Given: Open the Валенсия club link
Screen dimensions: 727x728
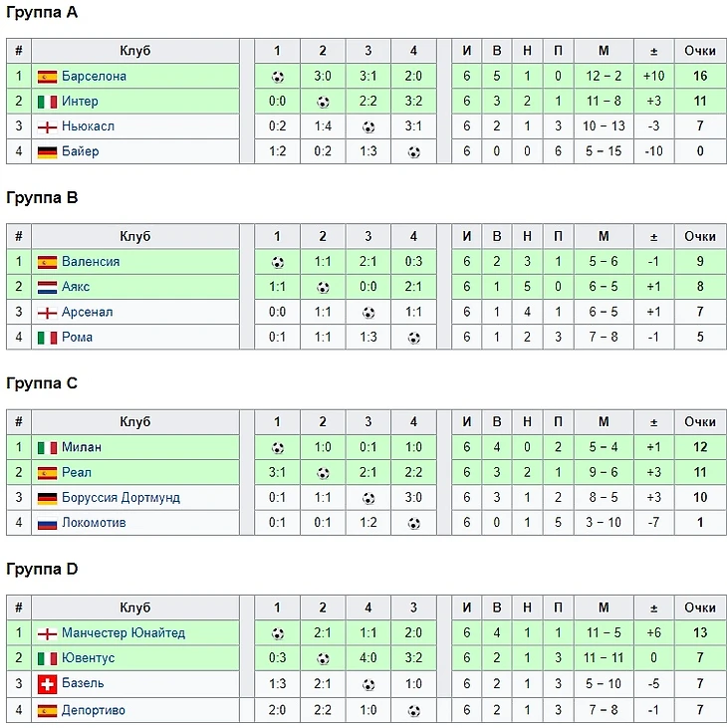Looking at the screenshot, I should coord(90,262).
